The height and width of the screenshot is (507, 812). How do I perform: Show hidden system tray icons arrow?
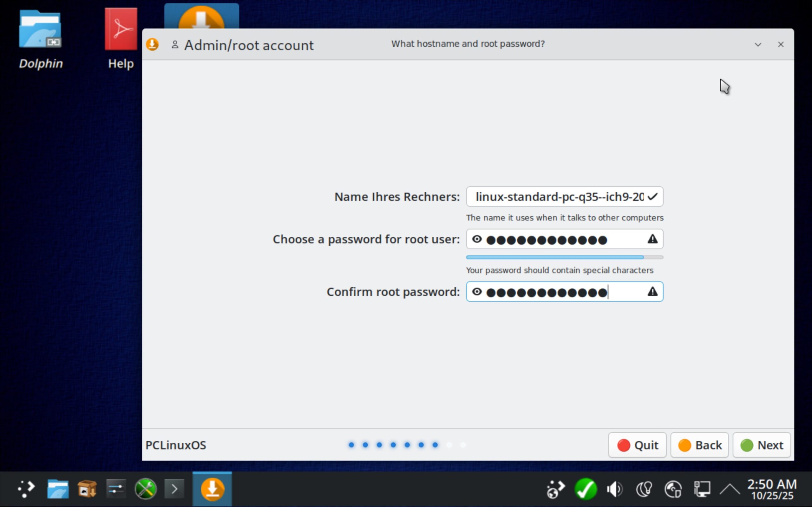pos(730,489)
